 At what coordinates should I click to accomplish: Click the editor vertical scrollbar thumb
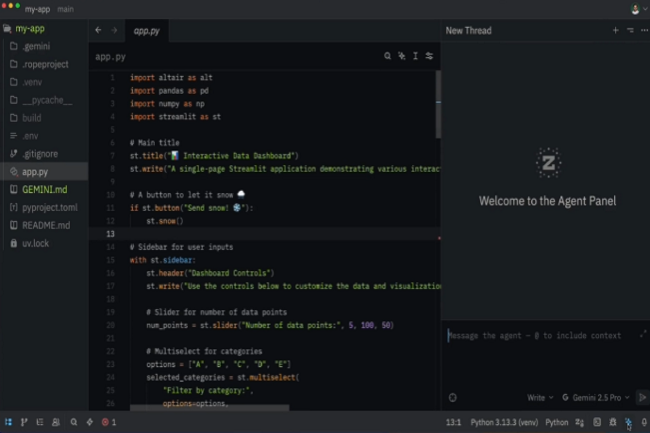click(438, 104)
